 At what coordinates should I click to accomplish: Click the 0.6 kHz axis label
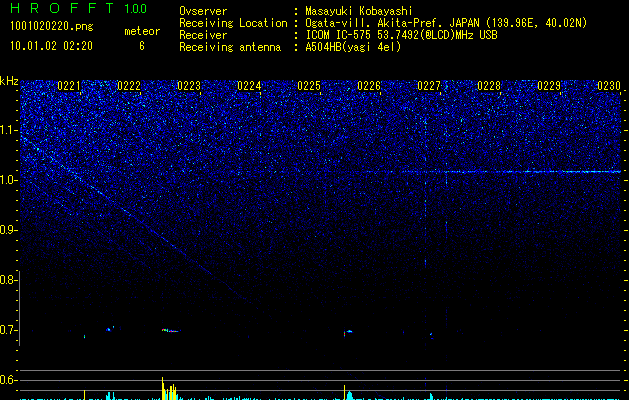9,380
